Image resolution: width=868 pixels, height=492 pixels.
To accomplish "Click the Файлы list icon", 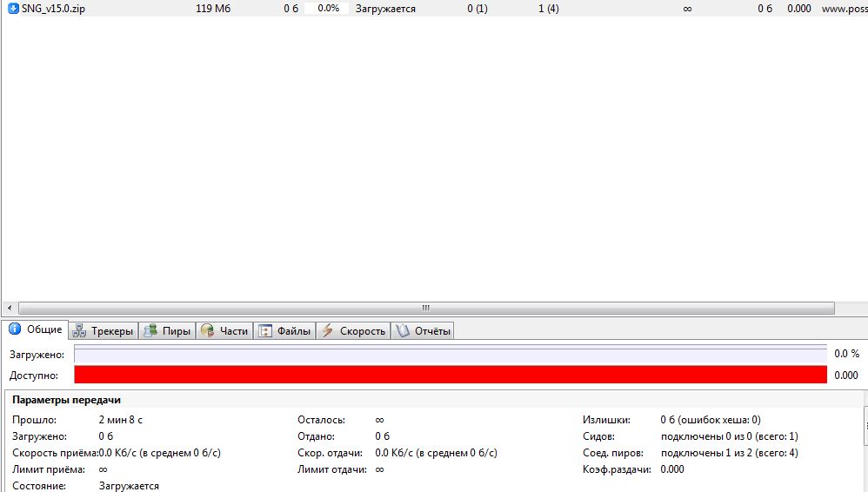I will click(265, 331).
